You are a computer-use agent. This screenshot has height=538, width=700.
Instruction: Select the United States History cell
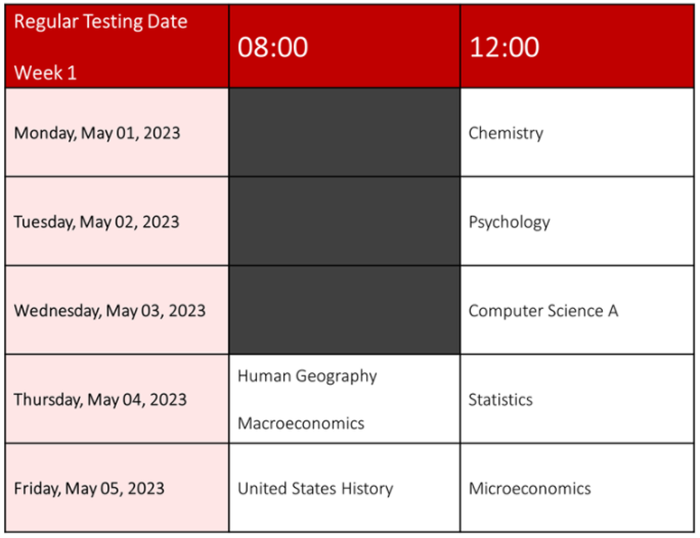344,488
